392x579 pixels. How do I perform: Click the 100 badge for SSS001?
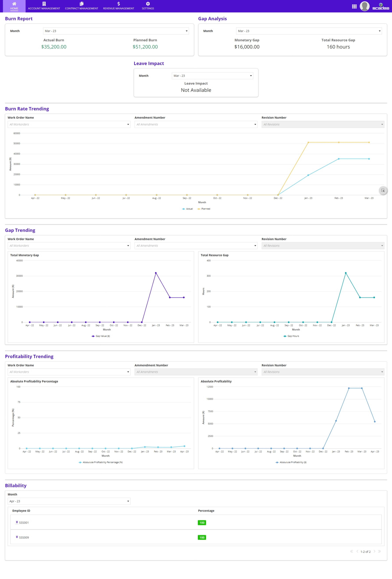coord(202,523)
